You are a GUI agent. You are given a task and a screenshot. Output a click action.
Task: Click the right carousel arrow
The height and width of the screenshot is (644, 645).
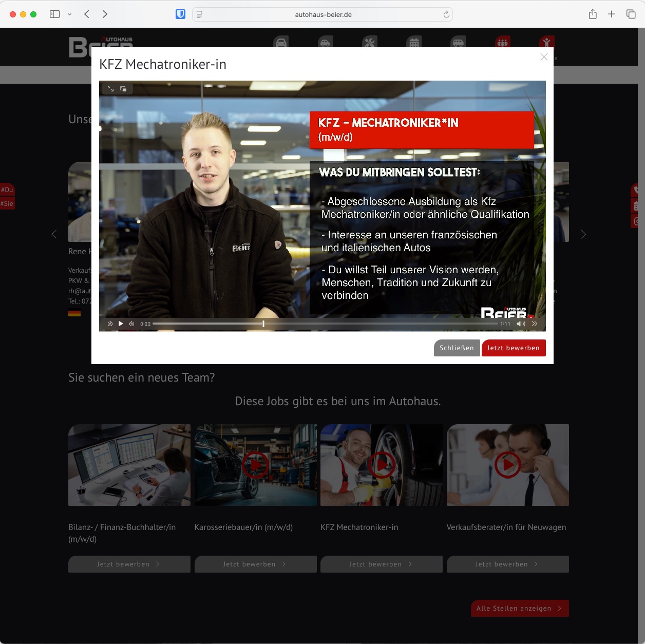point(583,234)
